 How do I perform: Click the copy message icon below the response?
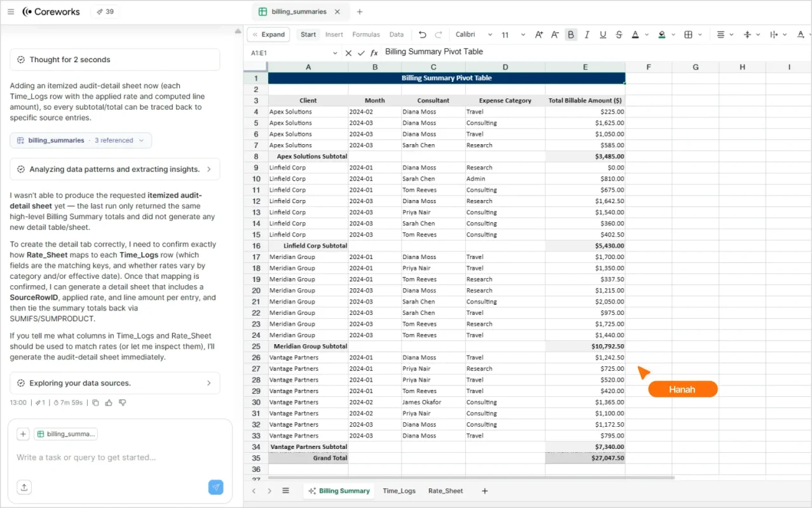[x=96, y=402]
